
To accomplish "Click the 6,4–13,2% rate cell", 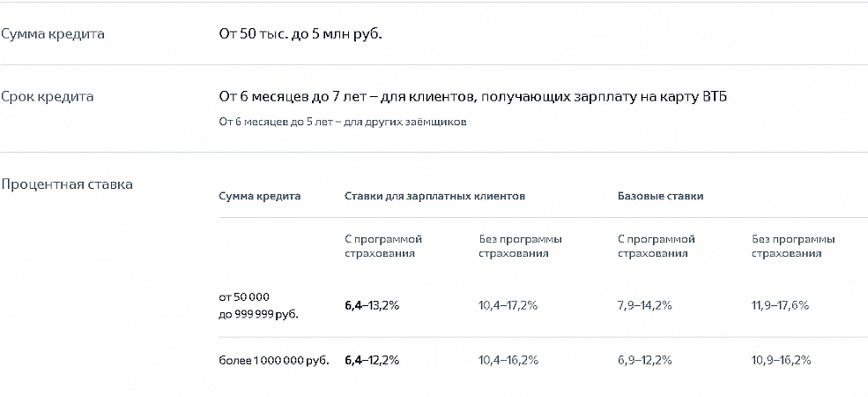I will tap(372, 305).
